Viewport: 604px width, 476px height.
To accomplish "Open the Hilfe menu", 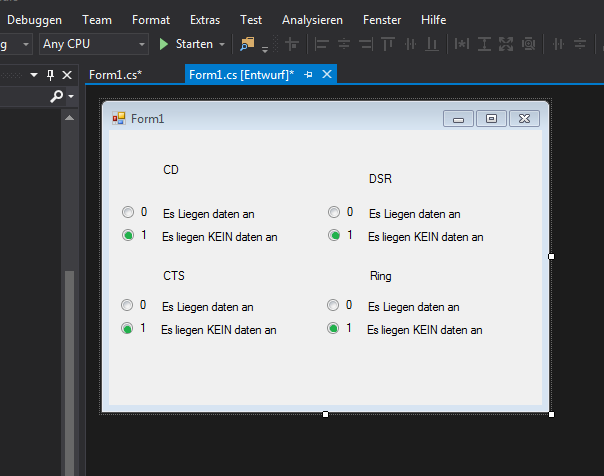I will 433,20.
